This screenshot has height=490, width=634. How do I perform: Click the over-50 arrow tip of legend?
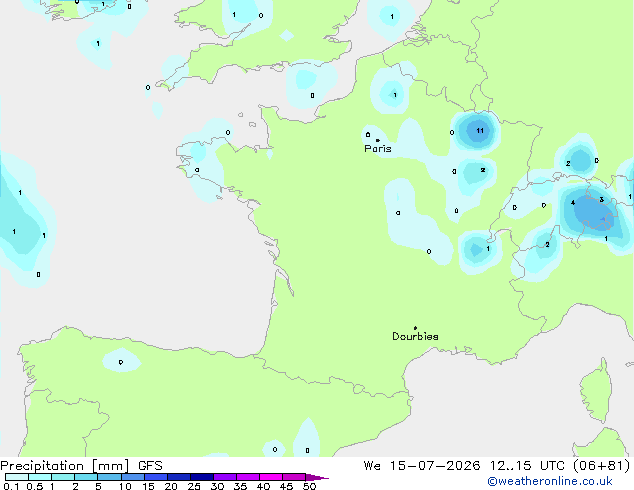tap(319, 478)
